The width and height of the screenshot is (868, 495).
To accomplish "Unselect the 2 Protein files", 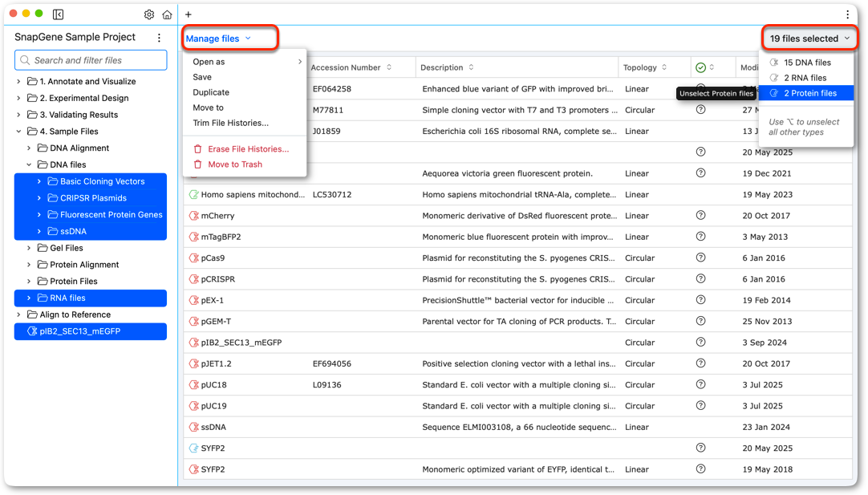I will (807, 93).
